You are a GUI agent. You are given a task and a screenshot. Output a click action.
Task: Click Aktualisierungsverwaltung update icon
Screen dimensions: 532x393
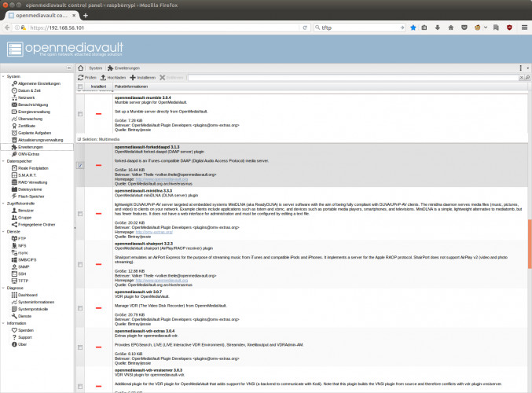[14, 140]
